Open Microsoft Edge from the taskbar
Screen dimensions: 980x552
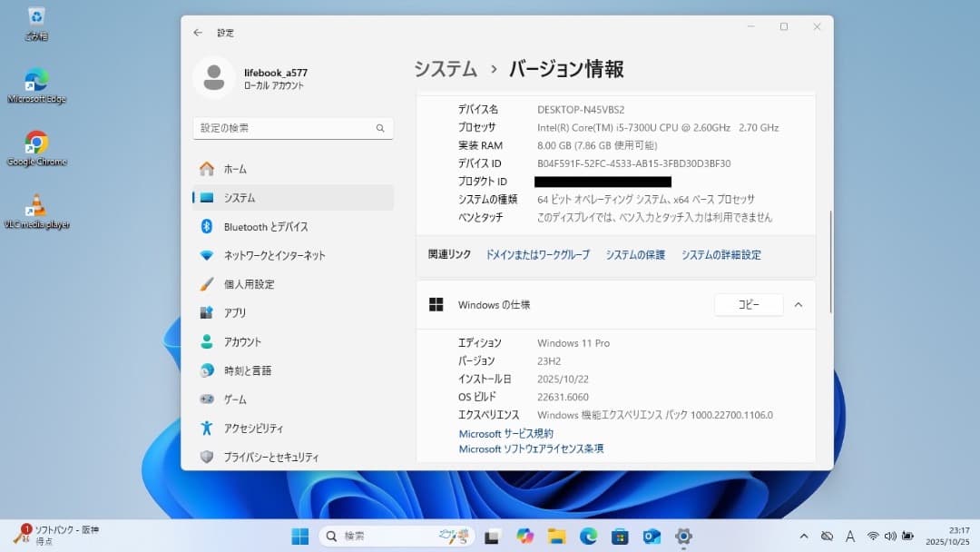pyautogui.click(x=588, y=536)
